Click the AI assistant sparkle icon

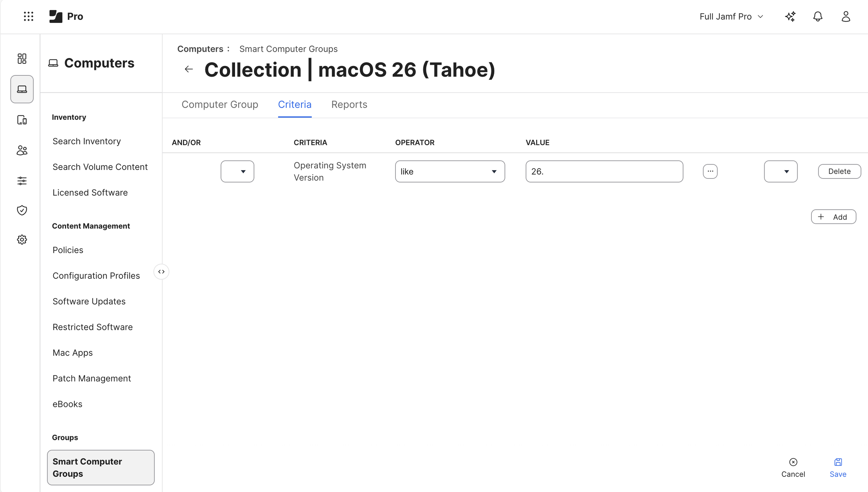click(x=790, y=16)
